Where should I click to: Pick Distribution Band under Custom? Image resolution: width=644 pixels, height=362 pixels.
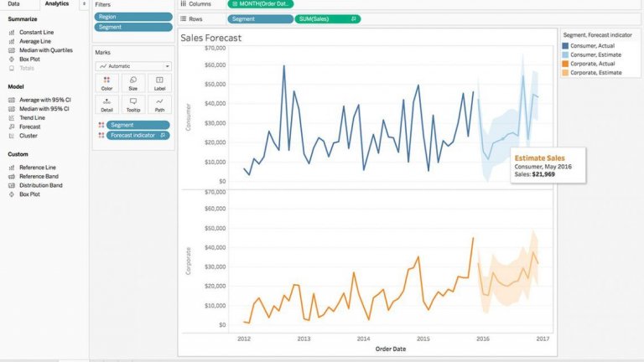[x=39, y=185]
